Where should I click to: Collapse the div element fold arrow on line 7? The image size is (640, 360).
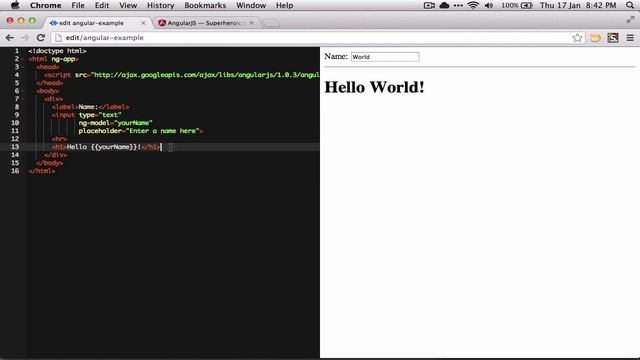point(22,99)
